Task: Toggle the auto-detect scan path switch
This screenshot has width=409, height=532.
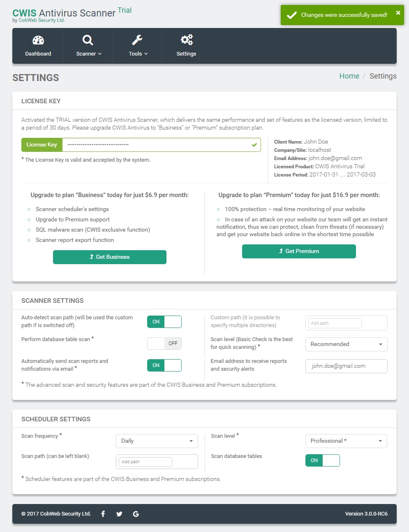Action: (x=164, y=322)
